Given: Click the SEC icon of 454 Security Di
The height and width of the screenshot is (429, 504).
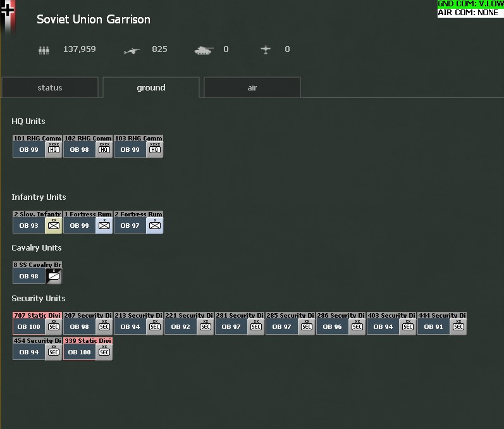Looking at the screenshot, I should pyautogui.click(x=54, y=352).
